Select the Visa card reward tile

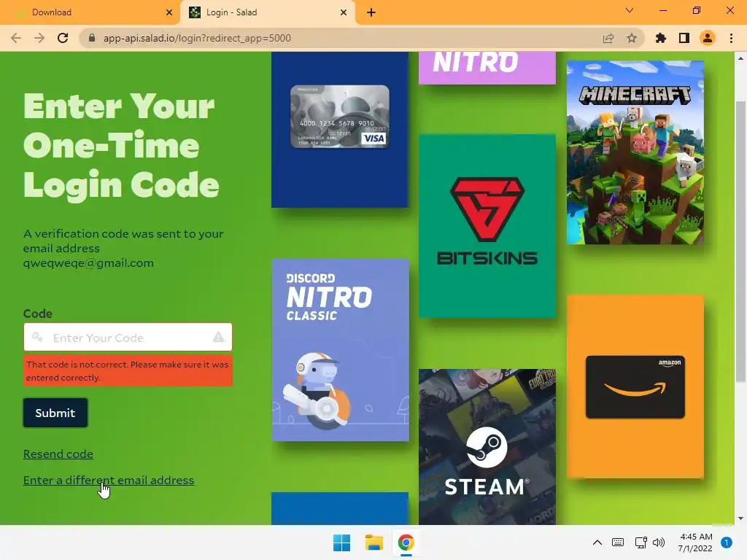coord(340,130)
